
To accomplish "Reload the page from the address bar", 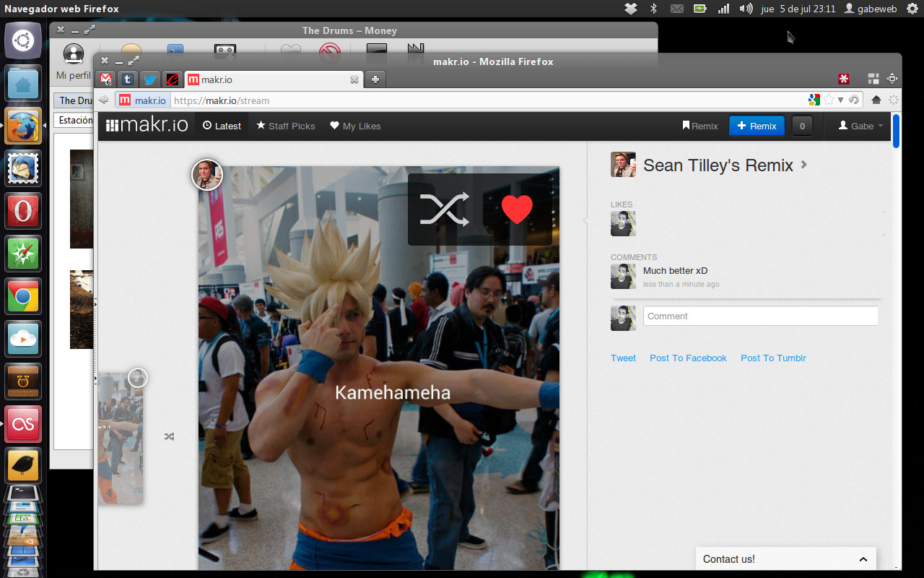I will tap(853, 100).
